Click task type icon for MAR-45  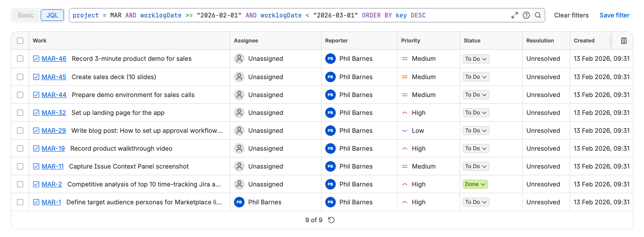pyautogui.click(x=36, y=77)
